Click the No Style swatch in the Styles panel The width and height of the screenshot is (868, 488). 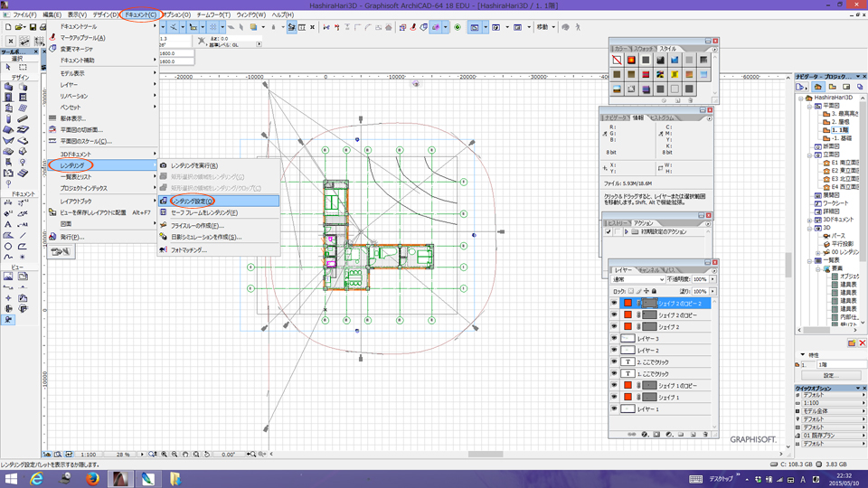(617, 60)
